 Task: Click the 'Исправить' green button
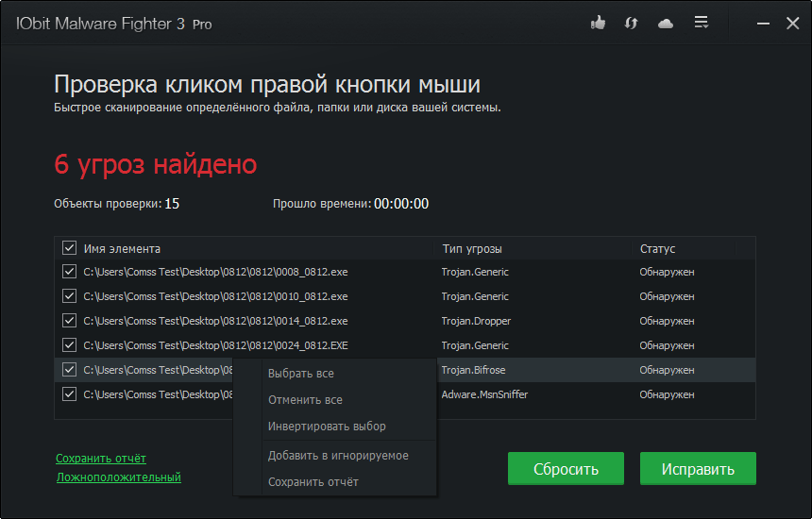coord(698,469)
